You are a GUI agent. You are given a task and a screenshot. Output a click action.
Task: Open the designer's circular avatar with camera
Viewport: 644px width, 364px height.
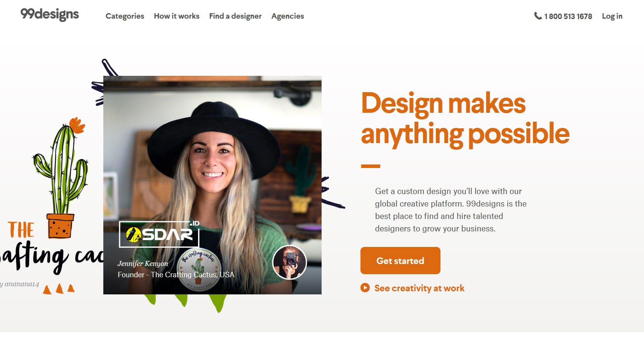click(x=289, y=262)
